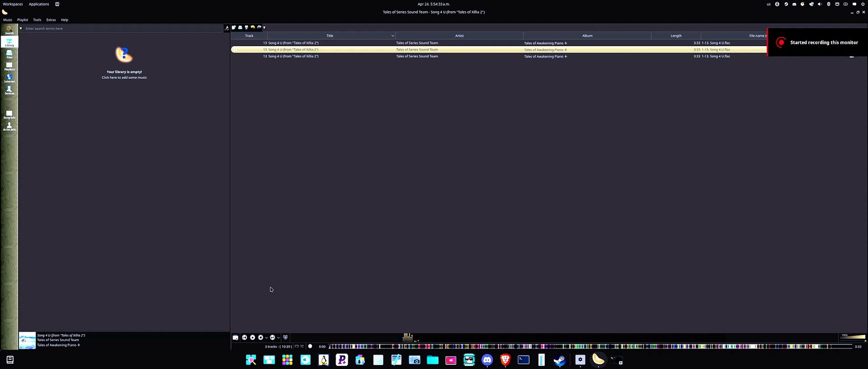This screenshot has width=868, height=369.
Task: Click the moodbar seek slider
Action: (589, 346)
